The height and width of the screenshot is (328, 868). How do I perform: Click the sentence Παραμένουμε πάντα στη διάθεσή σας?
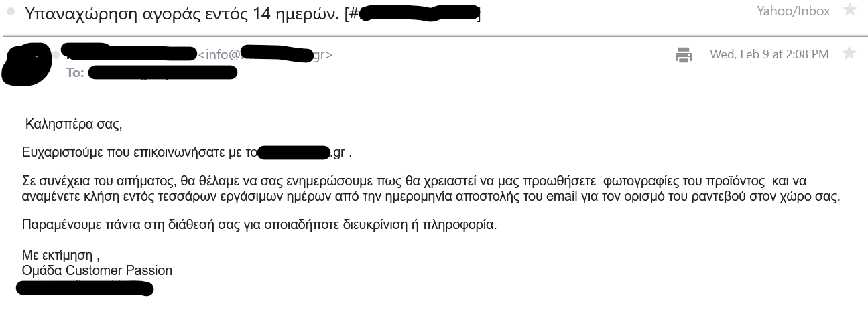click(259, 225)
